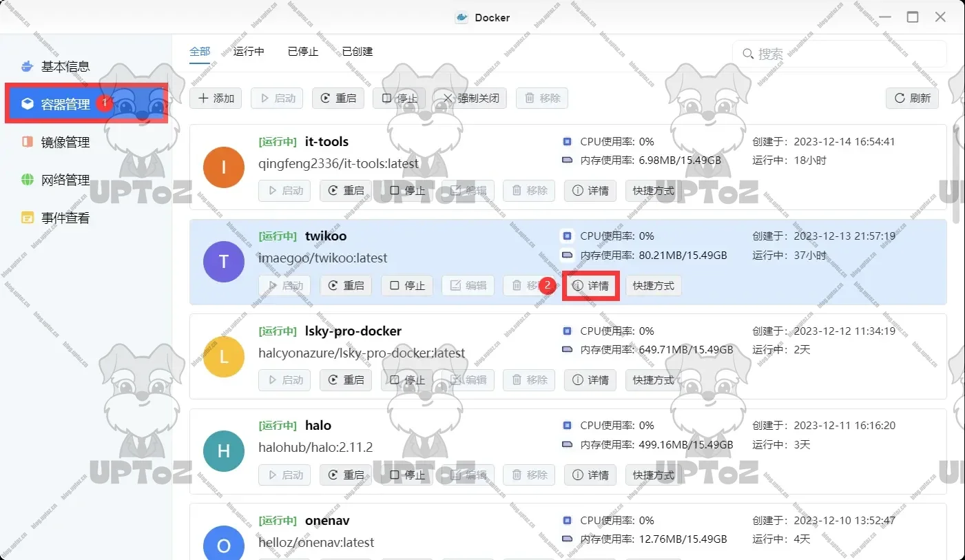
Task: Restart the lsky-pro-docker container
Action: tap(346, 380)
